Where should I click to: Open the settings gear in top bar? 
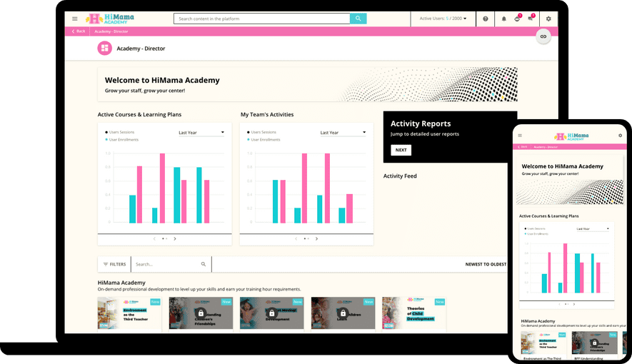(x=548, y=19)
